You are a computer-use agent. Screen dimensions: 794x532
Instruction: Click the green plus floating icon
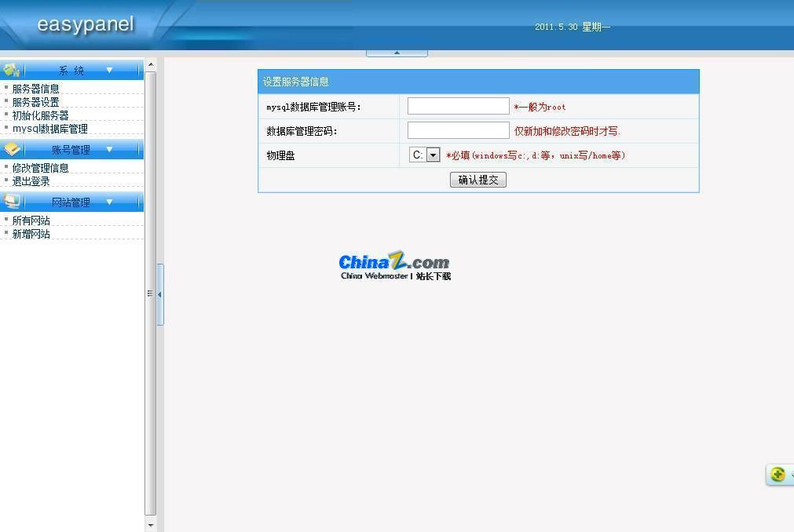pyautogui.click(x=778, y=475)
